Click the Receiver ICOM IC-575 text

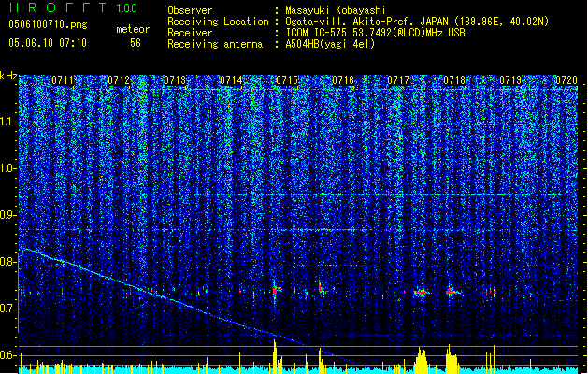coord(375,33)
